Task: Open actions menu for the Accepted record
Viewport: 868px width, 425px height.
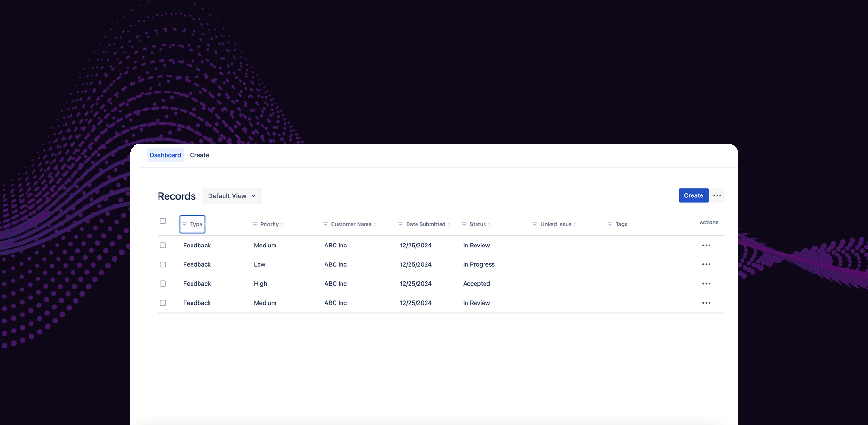Action: pos(706,283)
